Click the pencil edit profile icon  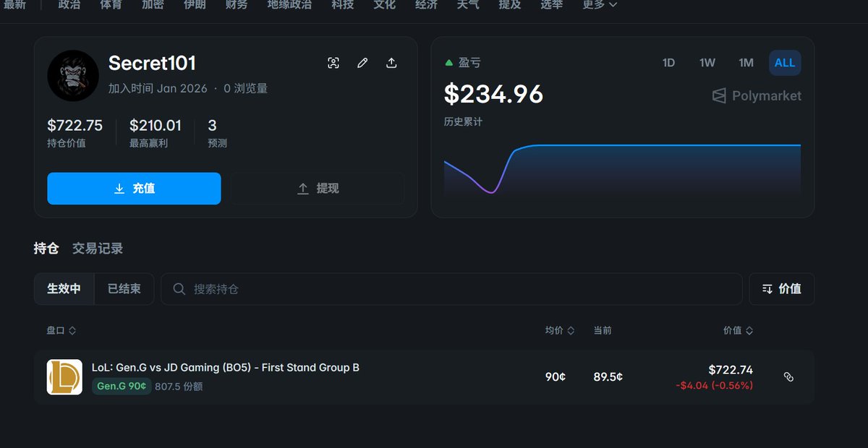pyautogui.click(x=362, y=63)
